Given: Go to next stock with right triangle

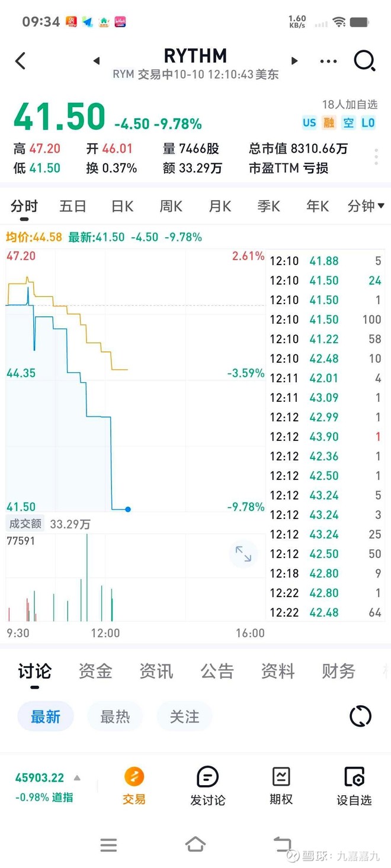Looking at the screenshot, I should 294,61.
